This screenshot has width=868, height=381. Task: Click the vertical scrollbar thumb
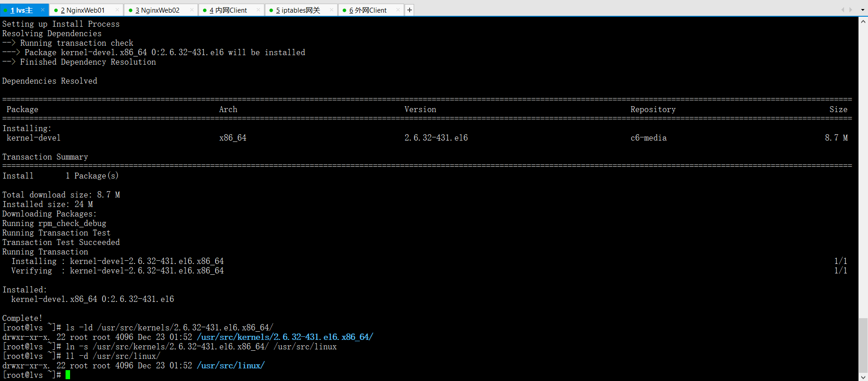863,345
